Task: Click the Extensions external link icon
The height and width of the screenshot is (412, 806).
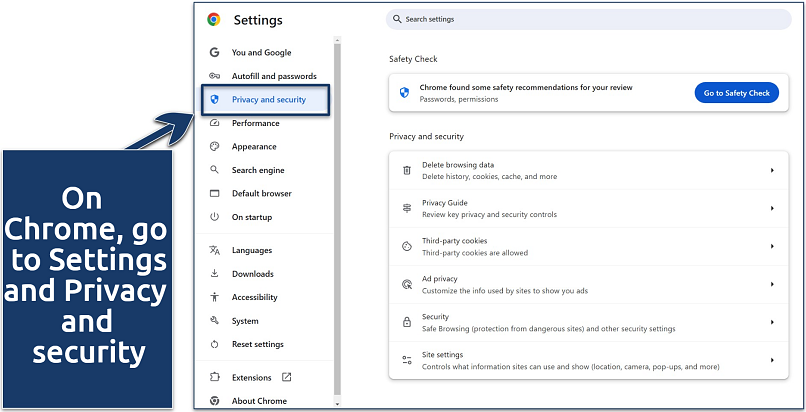Action: (287, 377)
